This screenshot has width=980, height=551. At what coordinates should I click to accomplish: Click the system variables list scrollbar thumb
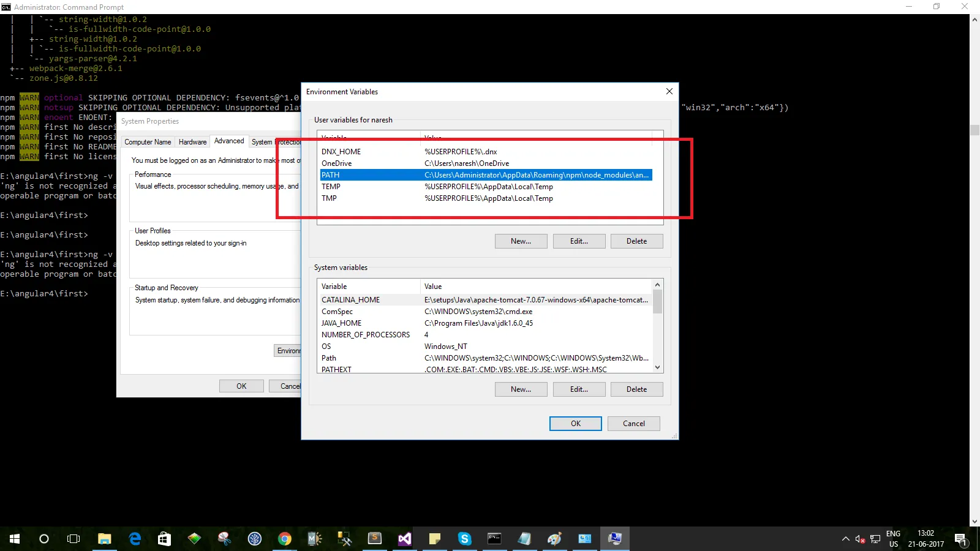[x=657, y=301]
